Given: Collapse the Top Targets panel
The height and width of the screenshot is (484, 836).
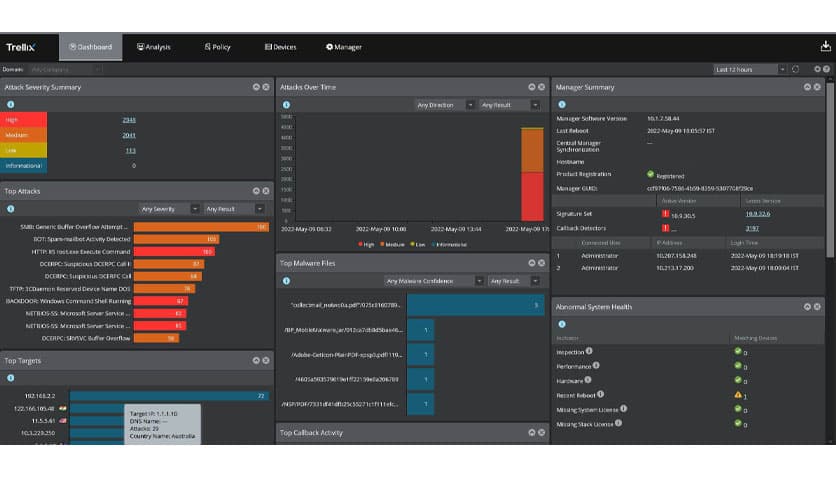Looking at the screenshot, I should [256, 361].
